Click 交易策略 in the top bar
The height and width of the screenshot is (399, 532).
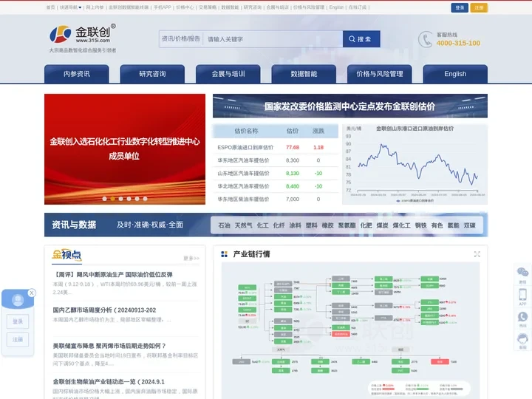pyautogui.click(x=208, y=7)
